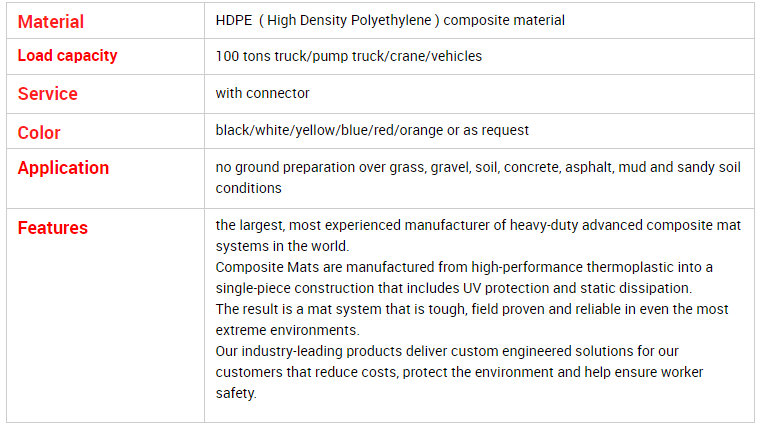Screen dimensions: 760x427
Task: Click "The result is a mat system" line
Action: pyautogui.click(x=472, y=309)
